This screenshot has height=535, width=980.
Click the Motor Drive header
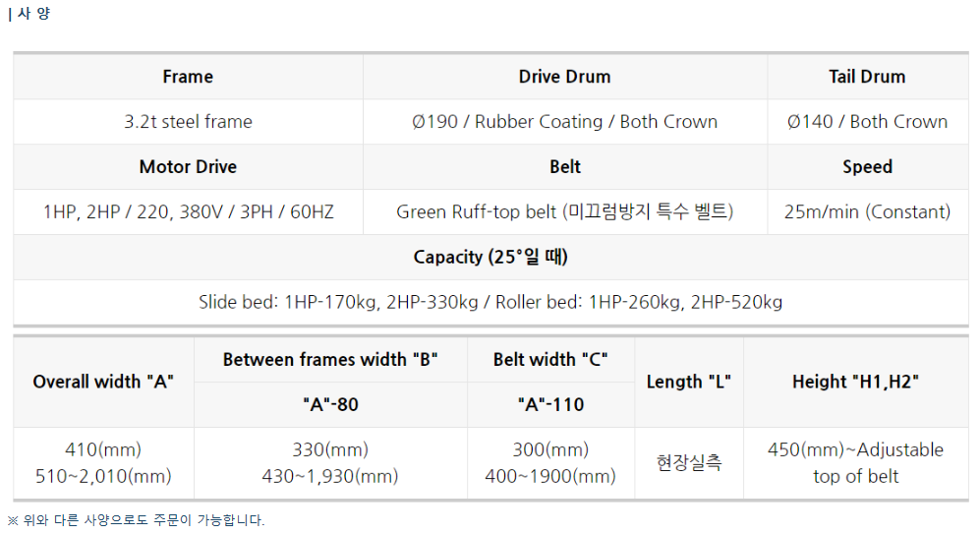[x=188, y=167]
